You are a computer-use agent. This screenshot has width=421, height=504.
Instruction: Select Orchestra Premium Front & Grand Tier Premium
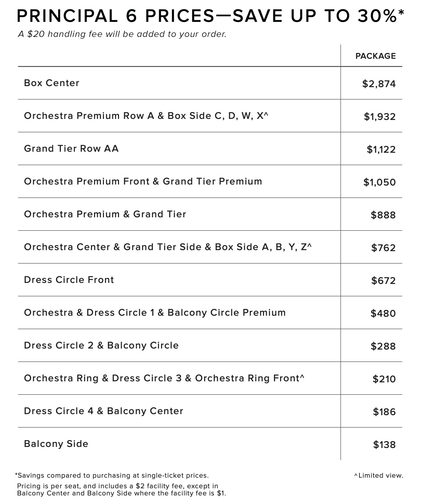click(143, 181)
